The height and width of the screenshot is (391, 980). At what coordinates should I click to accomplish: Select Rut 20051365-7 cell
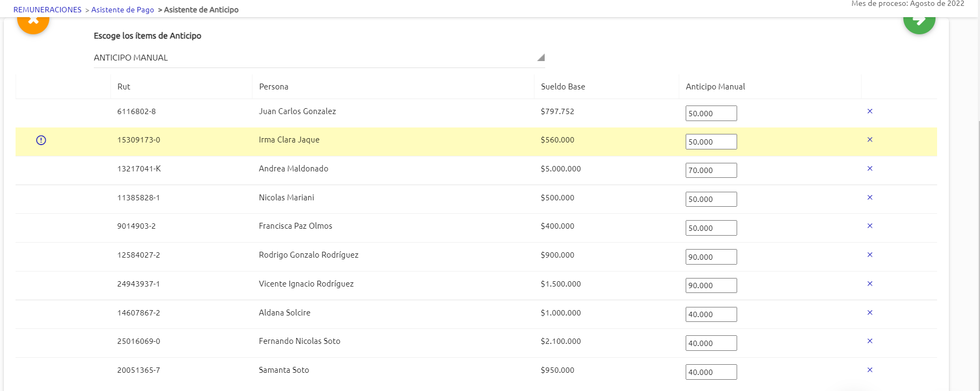[138, 370]
